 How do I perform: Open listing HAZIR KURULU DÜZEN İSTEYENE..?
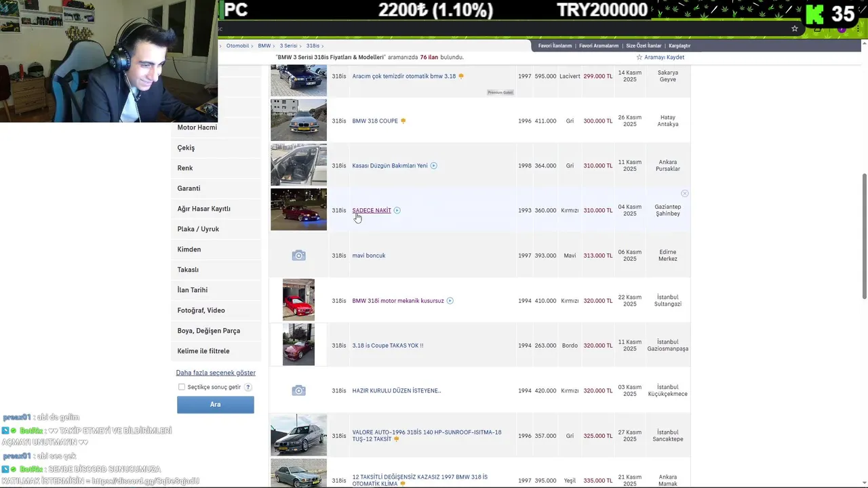click(x=397, y=390)
